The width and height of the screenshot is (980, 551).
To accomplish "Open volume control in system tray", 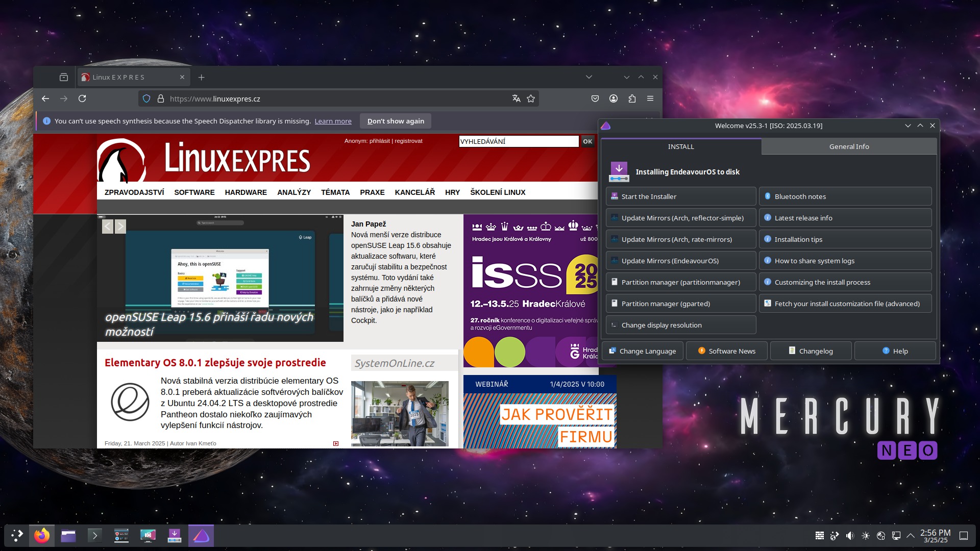I will point(850,536).
